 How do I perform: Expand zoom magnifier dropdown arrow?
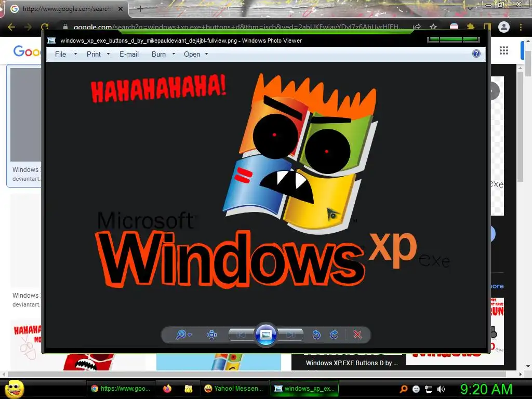pos(190,335)
